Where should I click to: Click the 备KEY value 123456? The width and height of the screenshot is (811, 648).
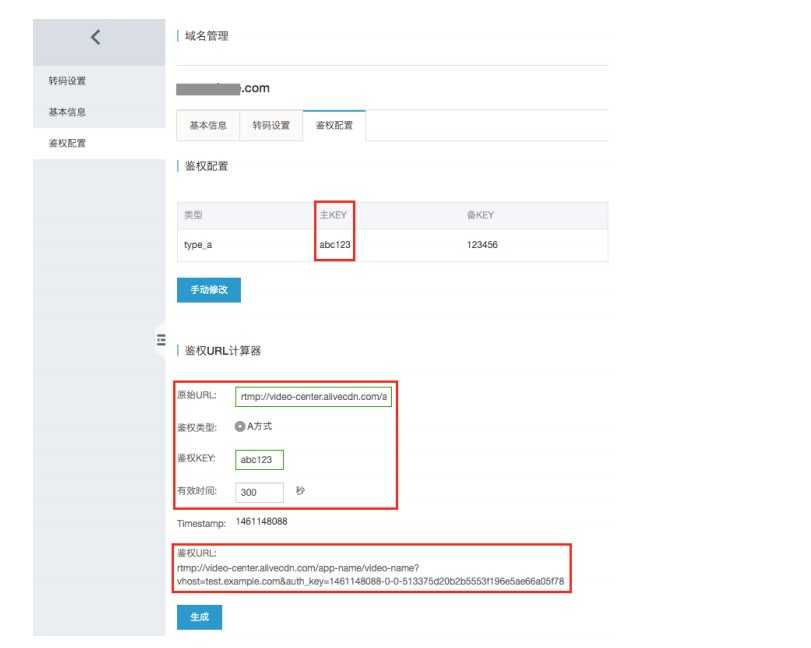[482, 245]
